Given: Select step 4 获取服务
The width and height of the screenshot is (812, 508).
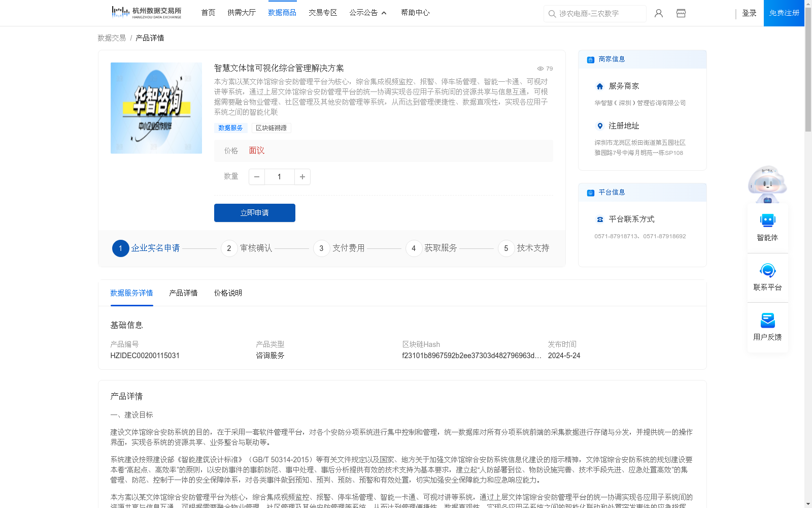Looking at the screenshot, I should [431, 248].
